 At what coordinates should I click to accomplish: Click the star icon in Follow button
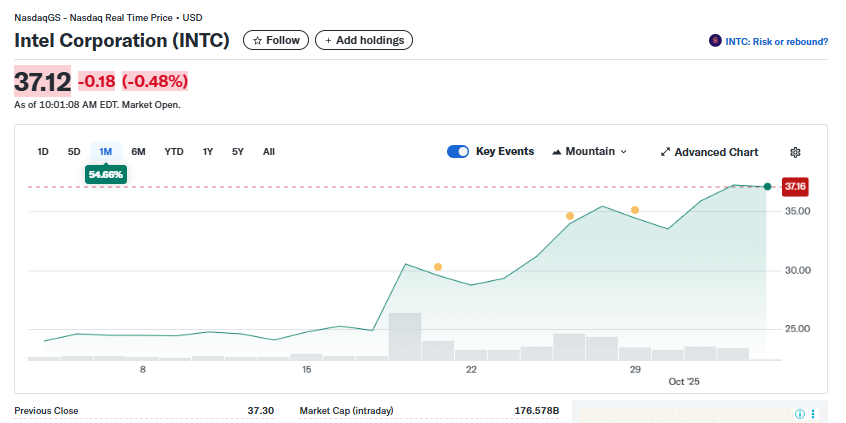257,40
